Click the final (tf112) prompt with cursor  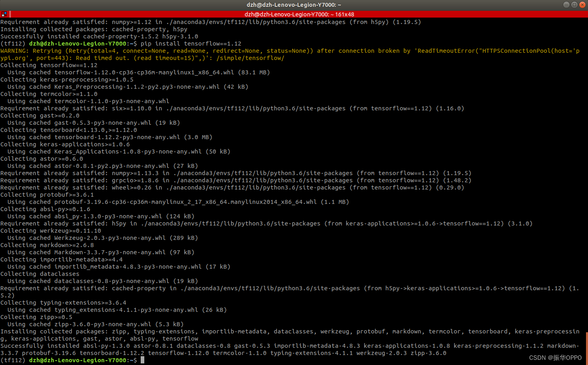[x=72, y=360]
